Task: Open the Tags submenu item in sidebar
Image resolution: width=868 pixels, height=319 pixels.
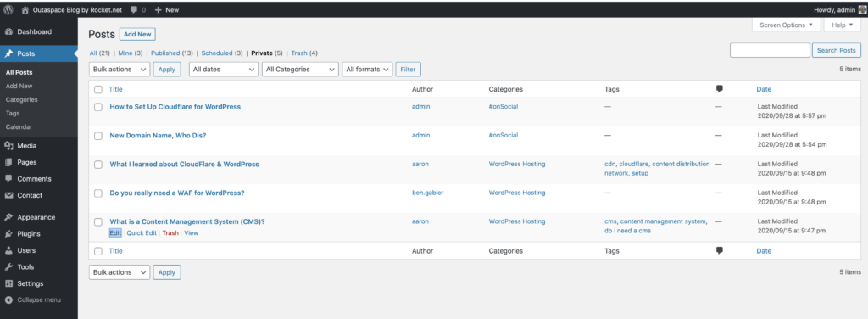Action: click(13, 113)
